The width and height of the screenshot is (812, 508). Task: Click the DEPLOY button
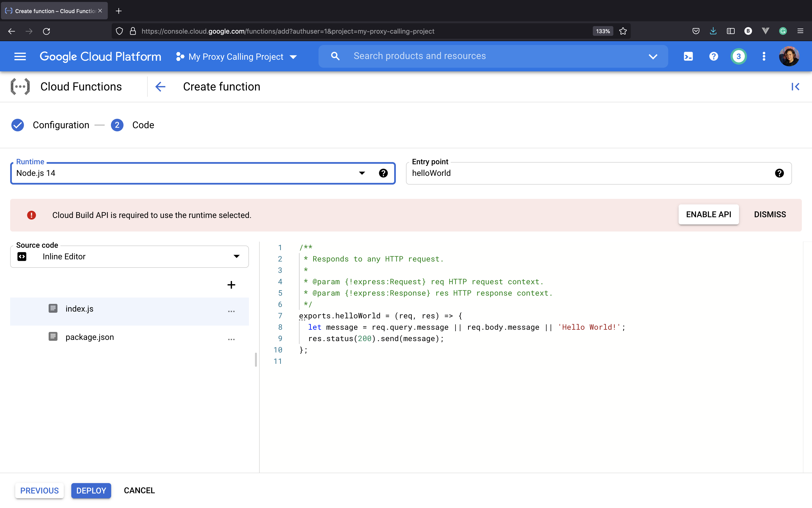point(91,491)
